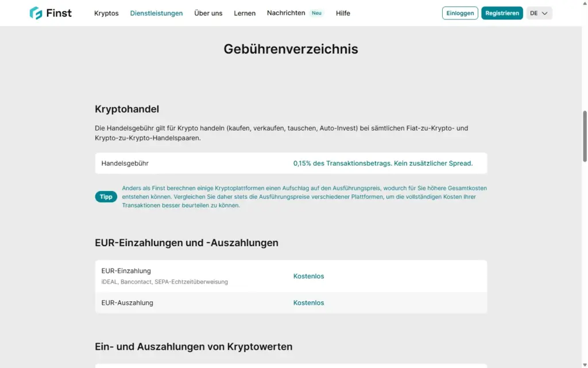Open the Kryptos menu
Screen dimensions: 588x368
point(106,13)
